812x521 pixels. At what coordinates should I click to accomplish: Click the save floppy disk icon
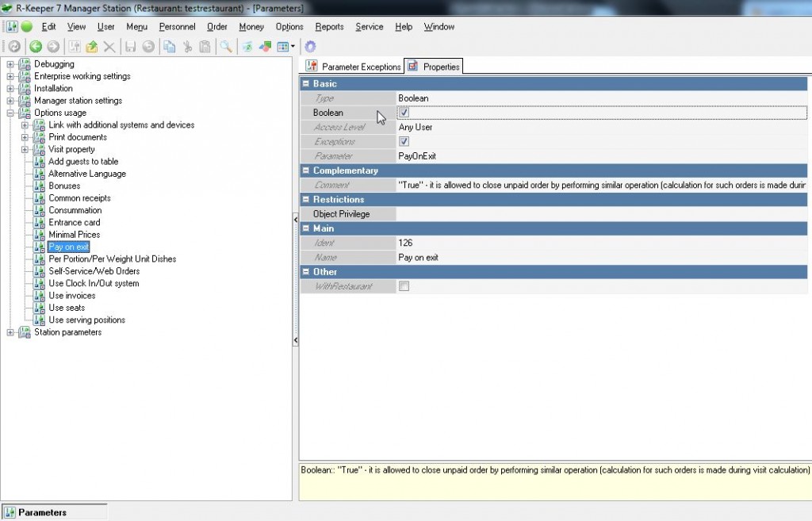(131, 47)
